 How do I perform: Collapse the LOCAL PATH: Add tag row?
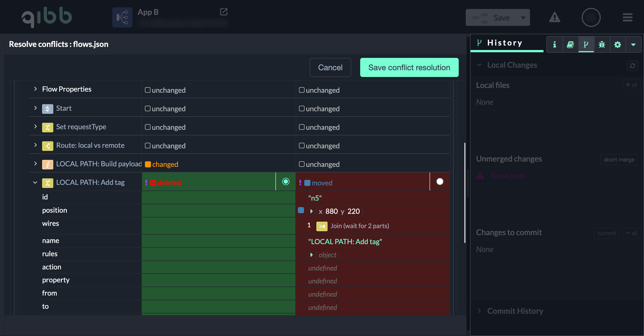pos(35,182)
